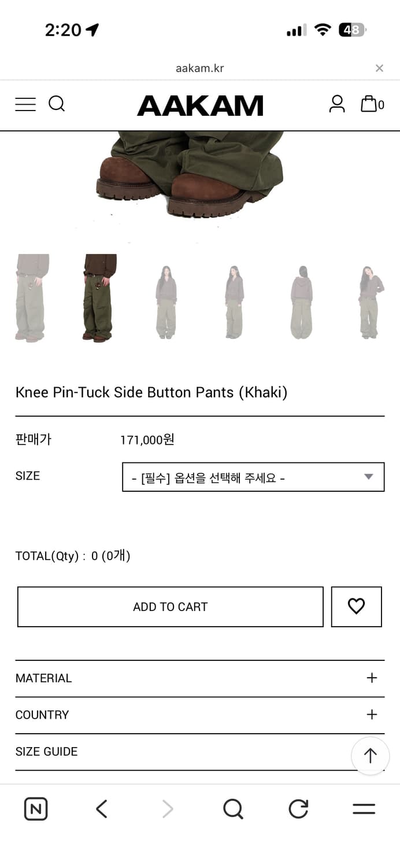Image resolution: width=400 pixels, height=868 pixels.
Task: Open the site search
Action: (57, 104)
